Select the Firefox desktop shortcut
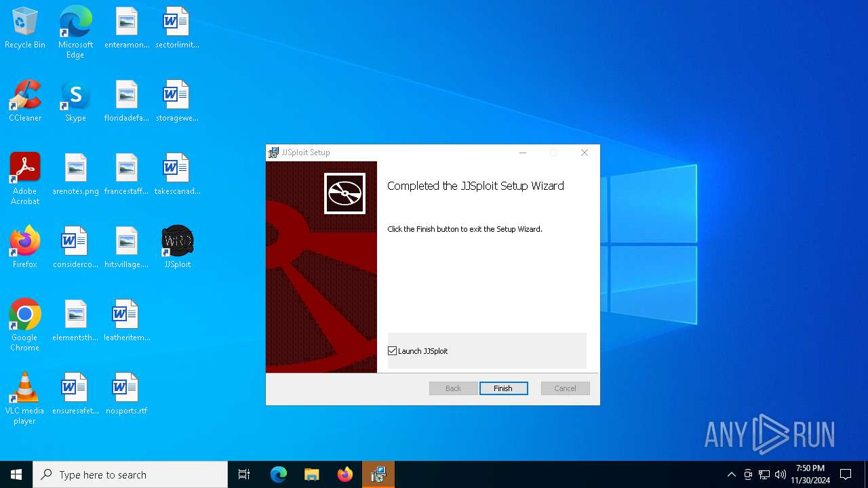The image size is (868, 488). click(25, 247)
